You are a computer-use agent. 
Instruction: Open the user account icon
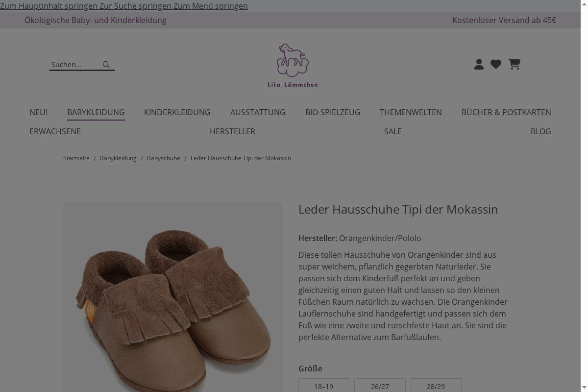coord(479,64)
